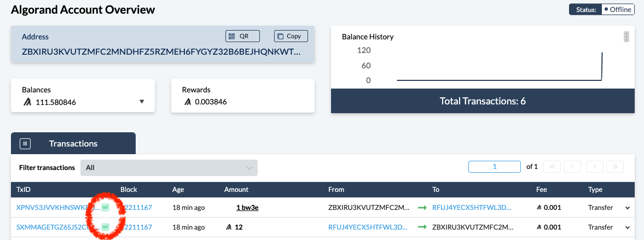644x240 pixels.
Task: Click the TxID column header
Action: click(x=24, y=190)
